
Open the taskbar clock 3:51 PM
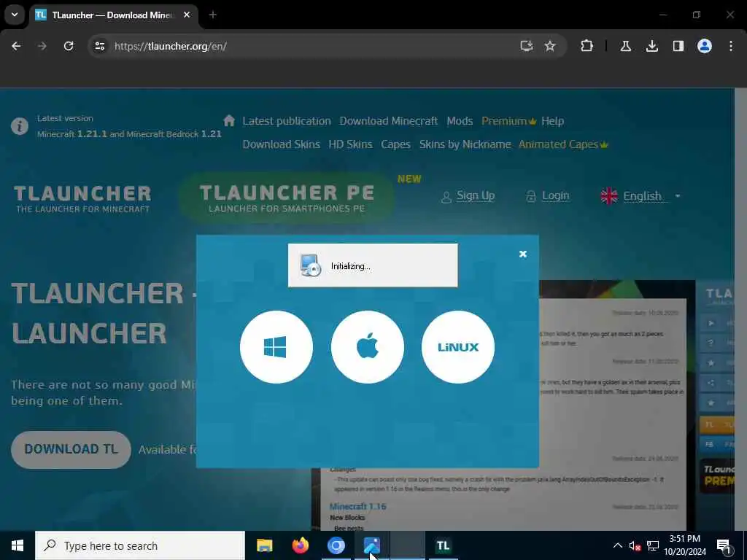[x=685, y=545]
